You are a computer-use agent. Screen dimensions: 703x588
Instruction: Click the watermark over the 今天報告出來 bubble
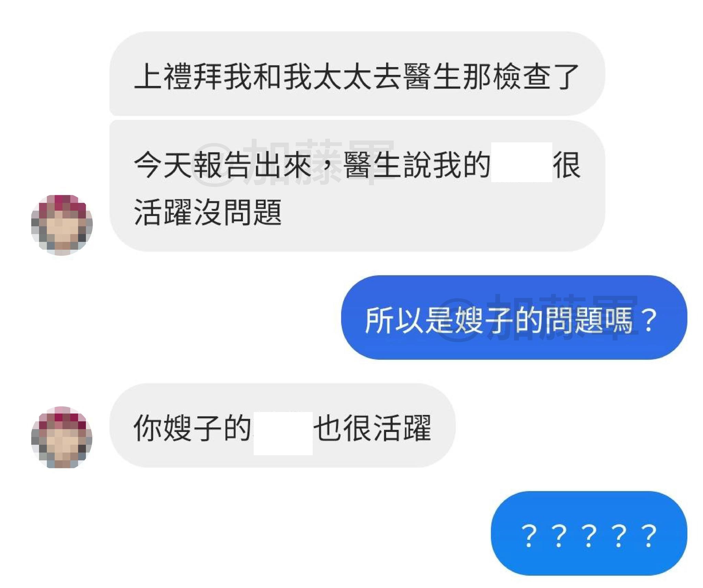(293, 162)
